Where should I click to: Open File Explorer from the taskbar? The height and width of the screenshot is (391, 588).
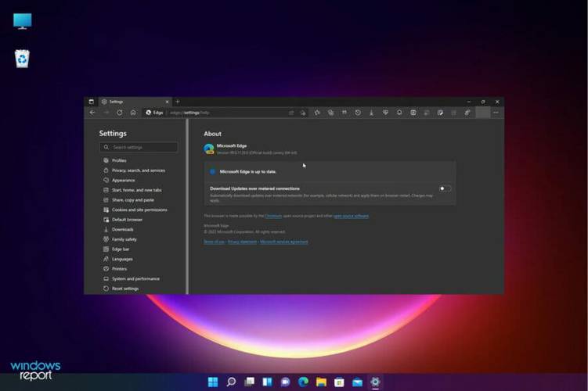[x=321, y=382]
